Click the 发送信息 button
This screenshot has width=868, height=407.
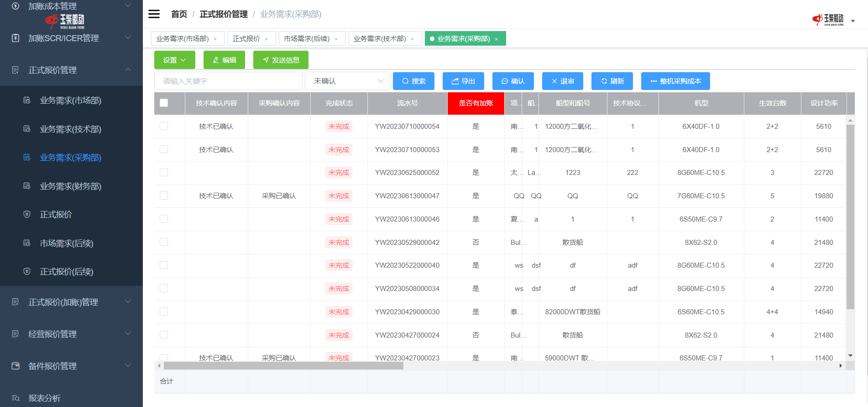(x=281, y=60)
